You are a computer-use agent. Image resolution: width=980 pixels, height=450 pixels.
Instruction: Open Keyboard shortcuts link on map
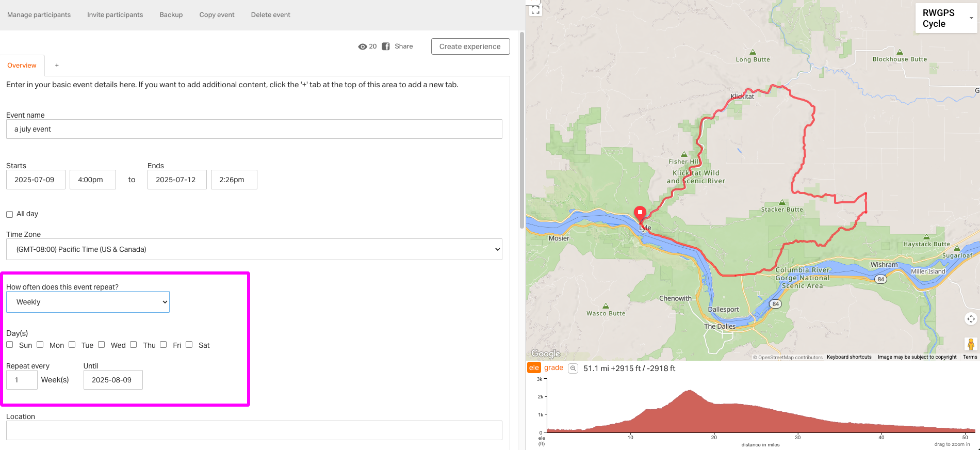point(849,357)
